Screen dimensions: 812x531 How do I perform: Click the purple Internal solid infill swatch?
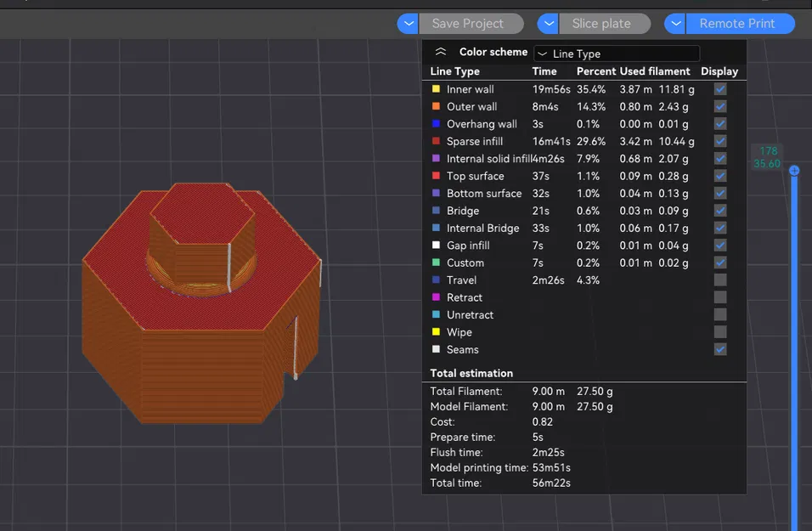pos(436,159)
